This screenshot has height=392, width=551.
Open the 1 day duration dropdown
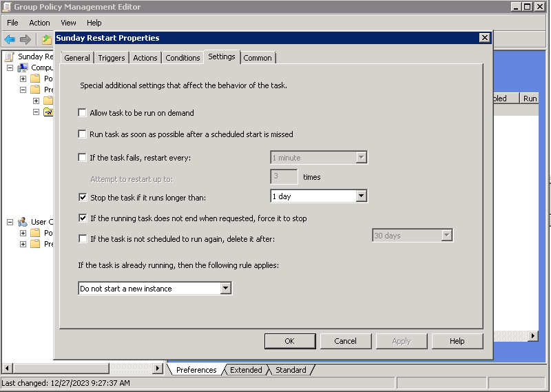361,196
